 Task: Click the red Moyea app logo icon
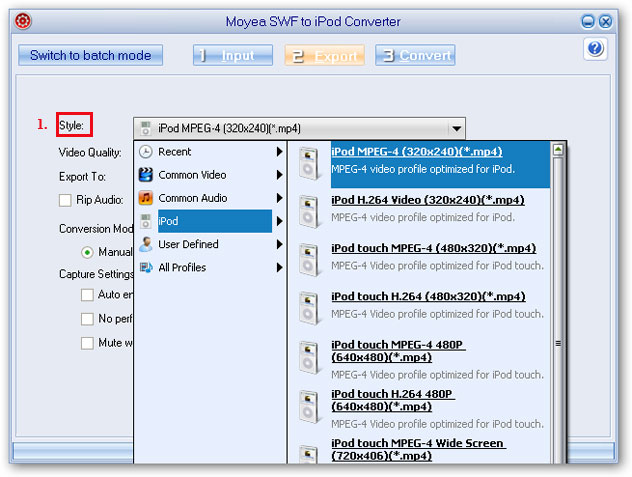(x=23, y=21)
